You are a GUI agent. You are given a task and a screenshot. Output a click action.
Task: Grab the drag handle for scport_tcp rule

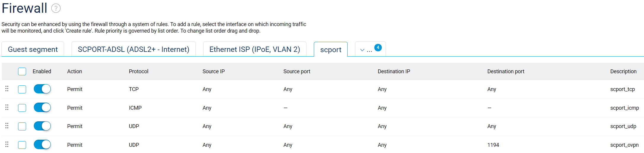click(7, 89)
